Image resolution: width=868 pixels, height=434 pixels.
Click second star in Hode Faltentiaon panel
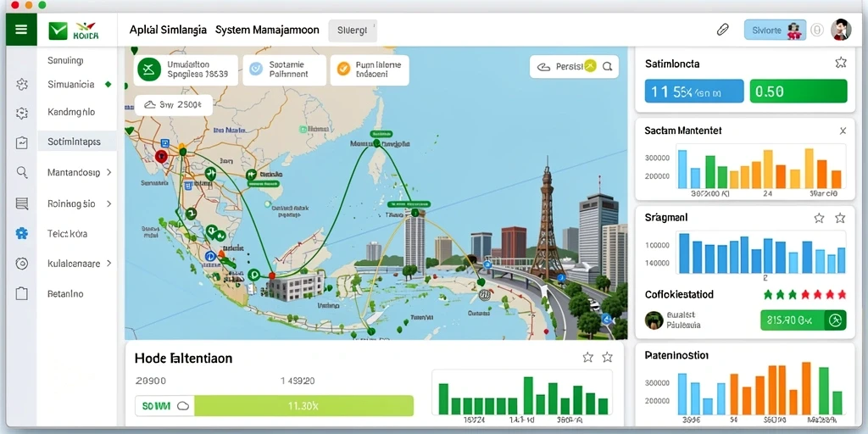(607, 357)
